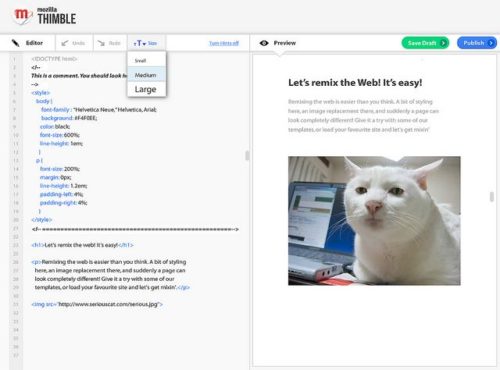Click the h1 heading code line
The height and width of the screenshot is (370, 500).
tap(82, 245)
